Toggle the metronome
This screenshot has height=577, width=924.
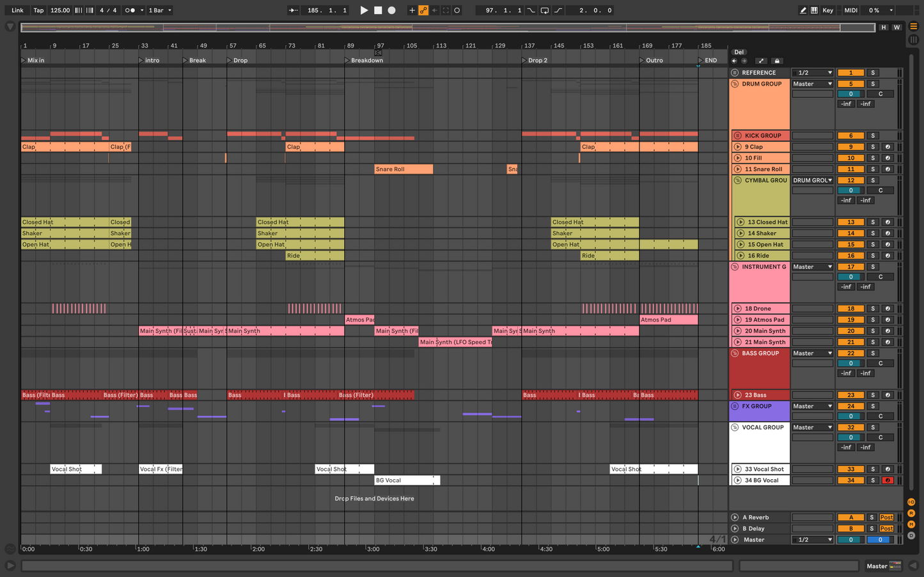tap(130, 10)
